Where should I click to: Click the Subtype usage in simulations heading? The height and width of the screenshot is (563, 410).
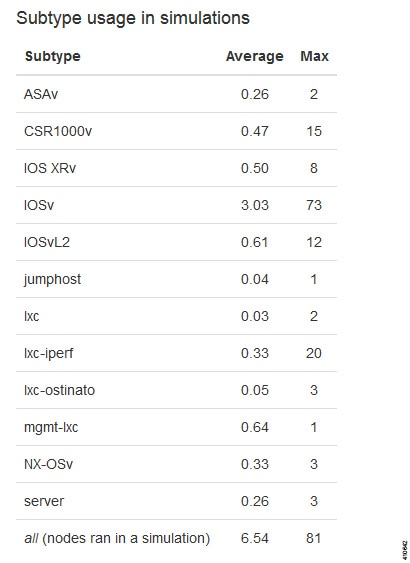133,18
